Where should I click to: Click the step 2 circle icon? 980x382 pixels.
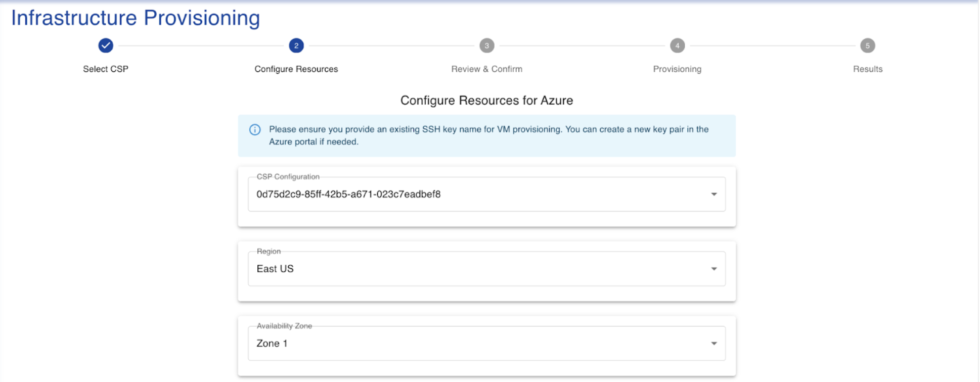tap(296, 45)
